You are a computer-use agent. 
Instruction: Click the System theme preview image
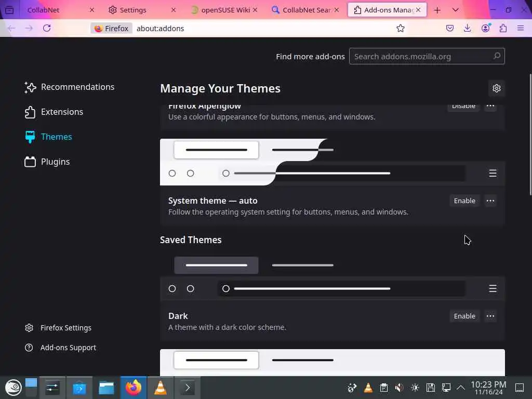tap(332, 162)
